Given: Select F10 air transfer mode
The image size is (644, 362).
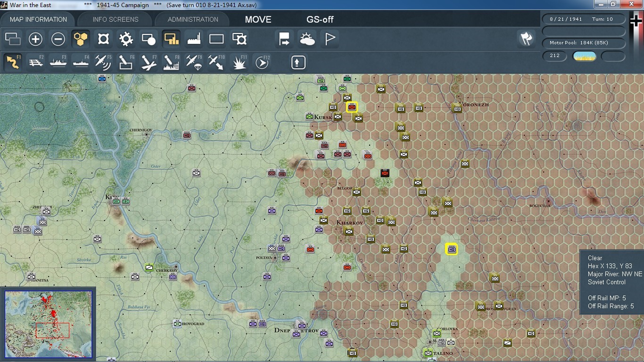Looking at the screenshot, I should tap(216, 62).
